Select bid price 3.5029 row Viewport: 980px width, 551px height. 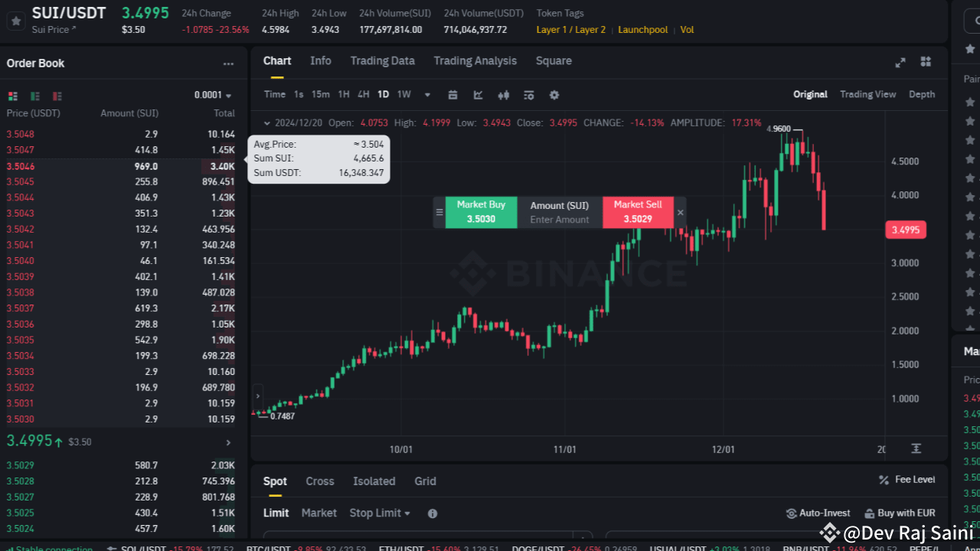[121, 465]
